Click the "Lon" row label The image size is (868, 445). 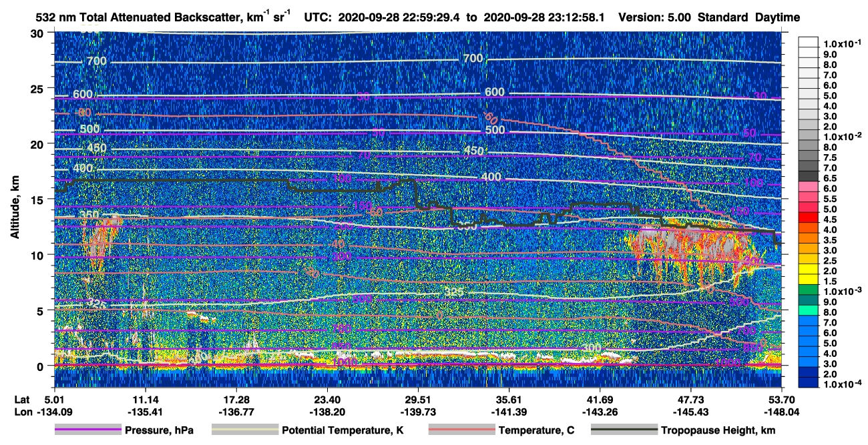[22, 412]
